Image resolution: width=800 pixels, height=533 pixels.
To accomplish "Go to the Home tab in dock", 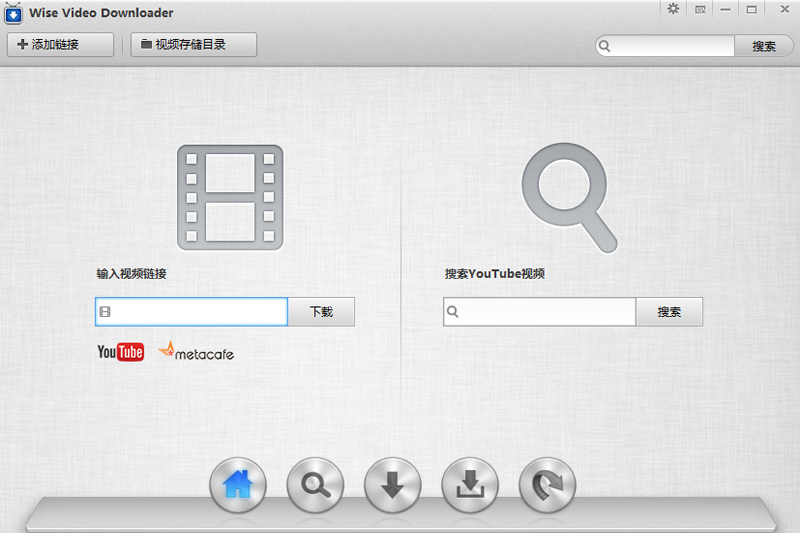I will click(238, 485).
